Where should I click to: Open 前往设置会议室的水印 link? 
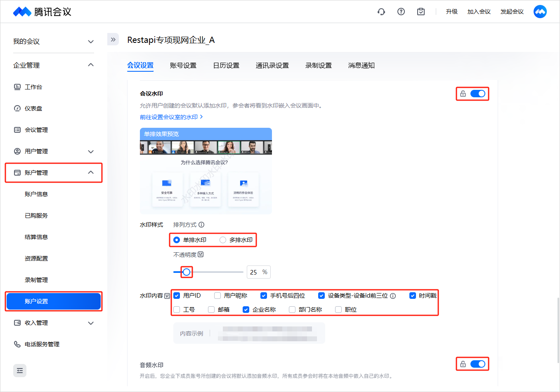click(171, 117)
